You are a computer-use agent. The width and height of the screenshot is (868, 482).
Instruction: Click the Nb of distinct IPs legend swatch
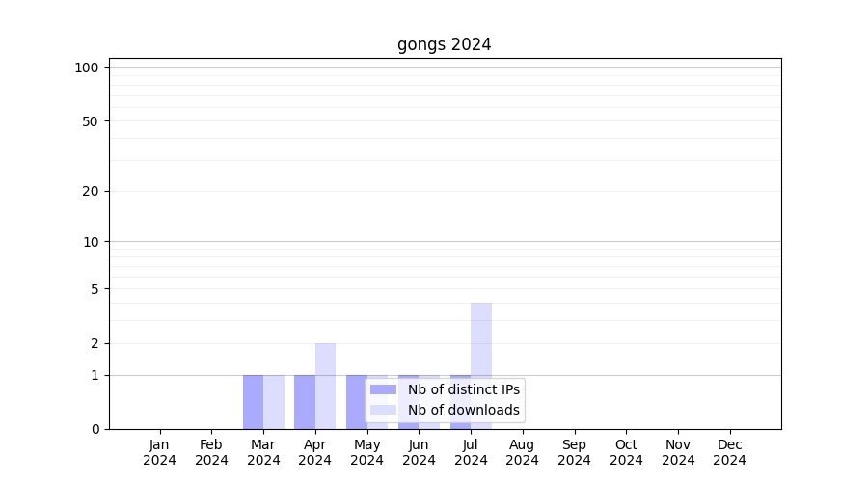pyautogui.click(x=383, y=389)
